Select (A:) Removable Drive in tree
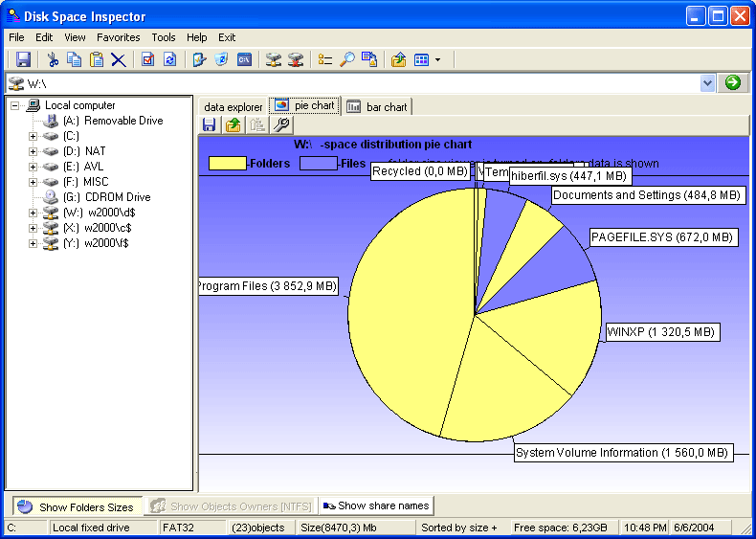The height and width of the screenshot is (539, 756). 113,121
